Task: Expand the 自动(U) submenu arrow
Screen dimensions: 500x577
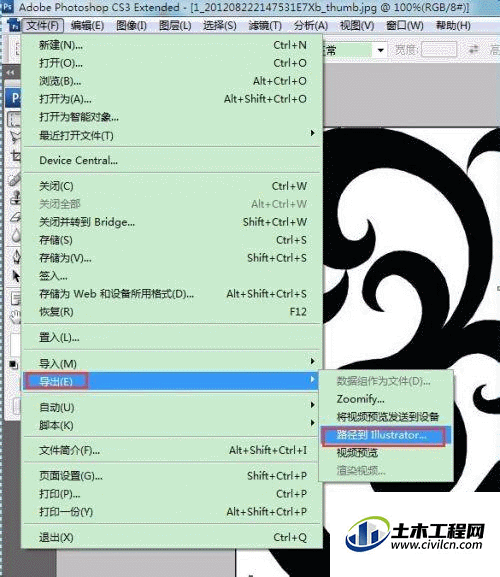Action: tap(312, 405)
